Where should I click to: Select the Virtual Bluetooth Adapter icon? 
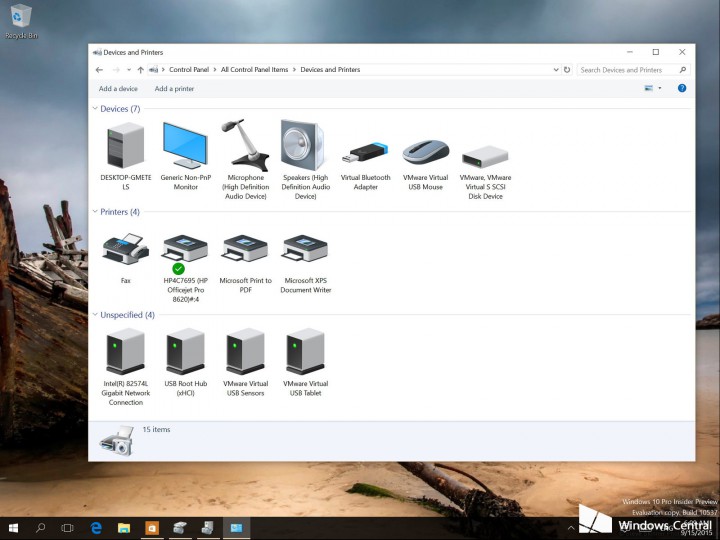click(366, 153)
